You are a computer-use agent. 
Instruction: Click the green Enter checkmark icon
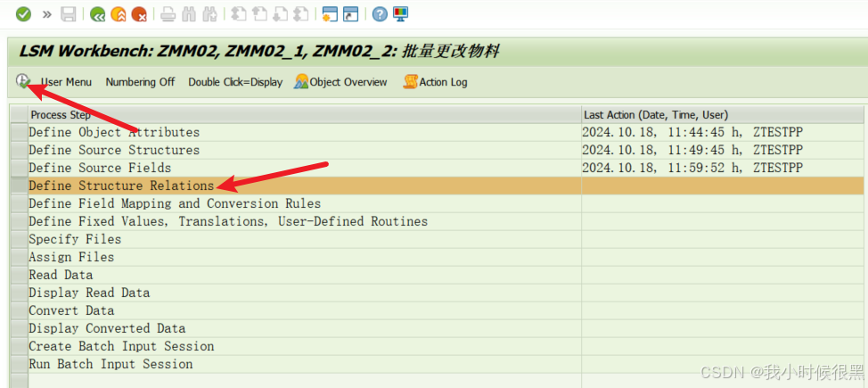coord(23,14)
